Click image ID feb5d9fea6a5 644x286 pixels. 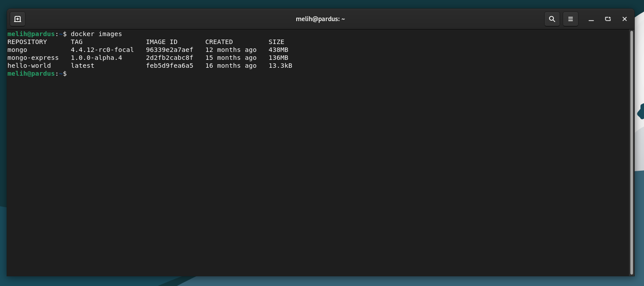170,66
